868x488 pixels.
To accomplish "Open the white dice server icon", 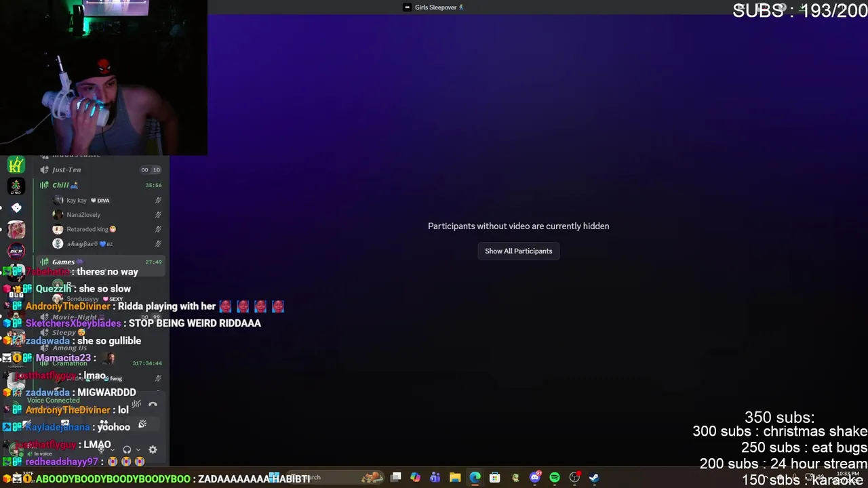I will point(16,208).
